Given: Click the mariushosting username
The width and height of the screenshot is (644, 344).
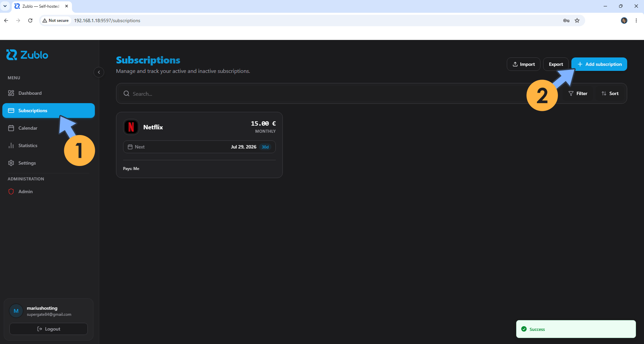Looking at the screenshot, I should click(42, 308).
